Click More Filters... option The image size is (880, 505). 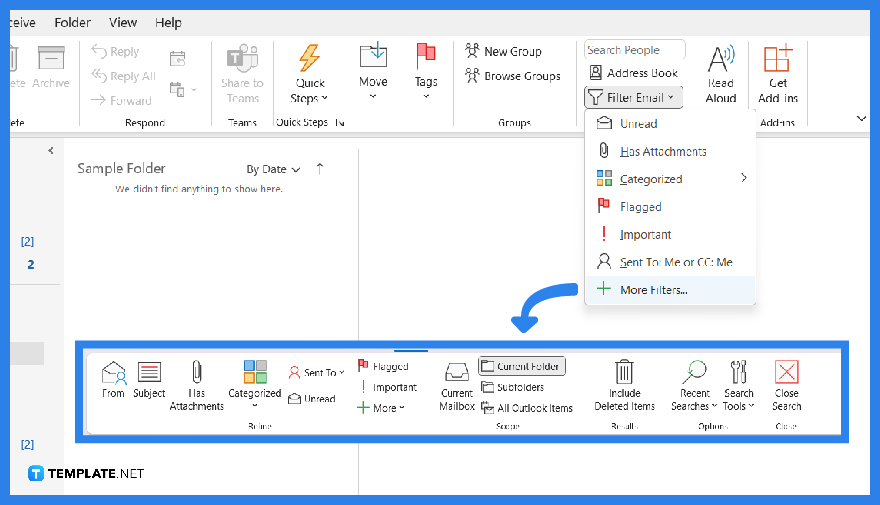tap(670, 290)
